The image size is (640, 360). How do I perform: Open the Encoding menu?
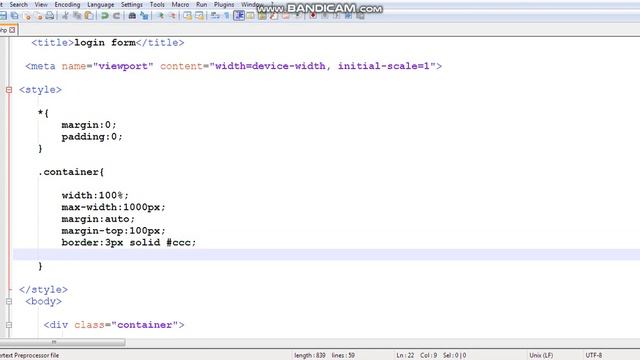[67, 4]
